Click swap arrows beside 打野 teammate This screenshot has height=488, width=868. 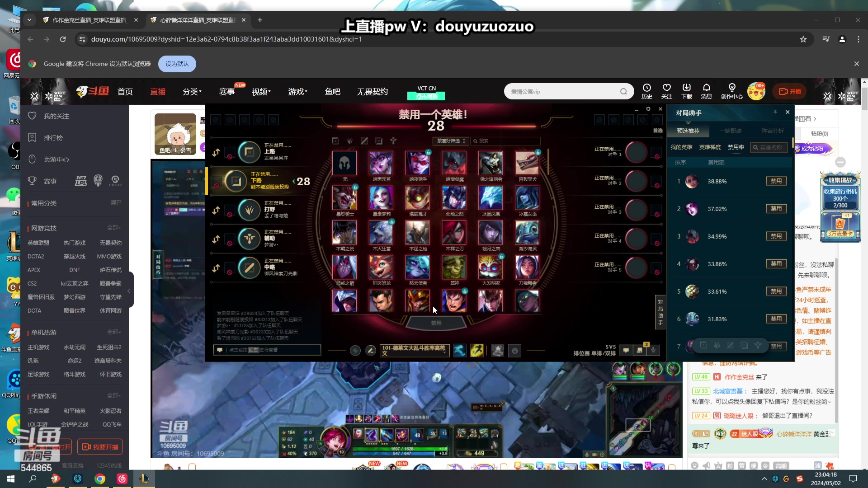point(216,210)
